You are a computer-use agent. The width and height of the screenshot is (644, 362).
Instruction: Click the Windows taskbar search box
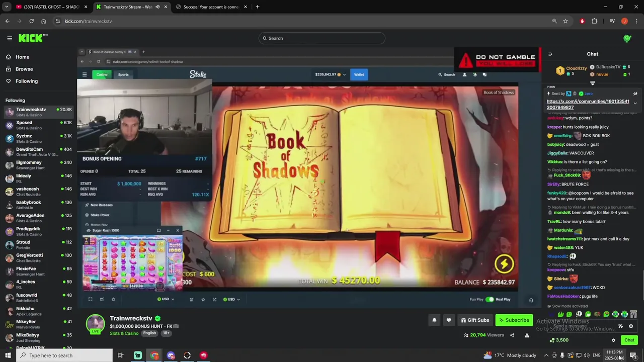64,355
